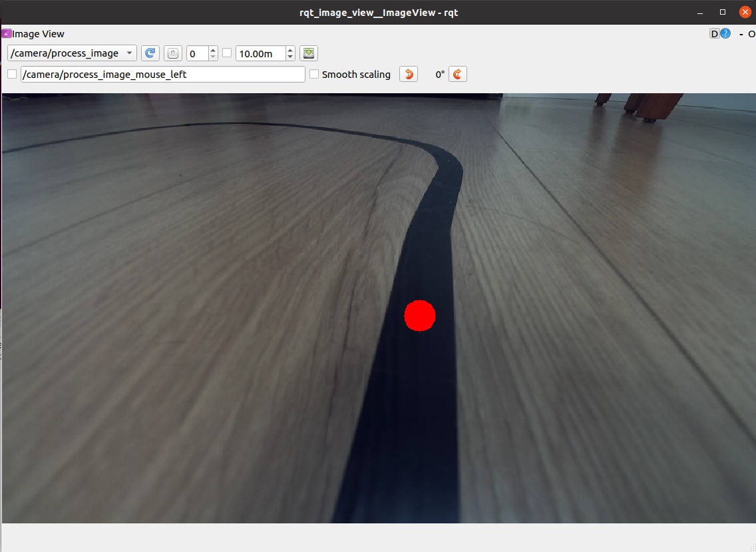Click the D dock/undock icon

tap(715, 34)
